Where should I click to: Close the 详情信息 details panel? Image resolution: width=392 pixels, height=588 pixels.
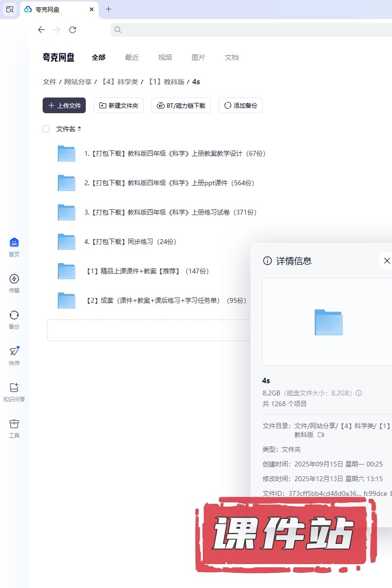pyautogui.click(x=387, y=261)
